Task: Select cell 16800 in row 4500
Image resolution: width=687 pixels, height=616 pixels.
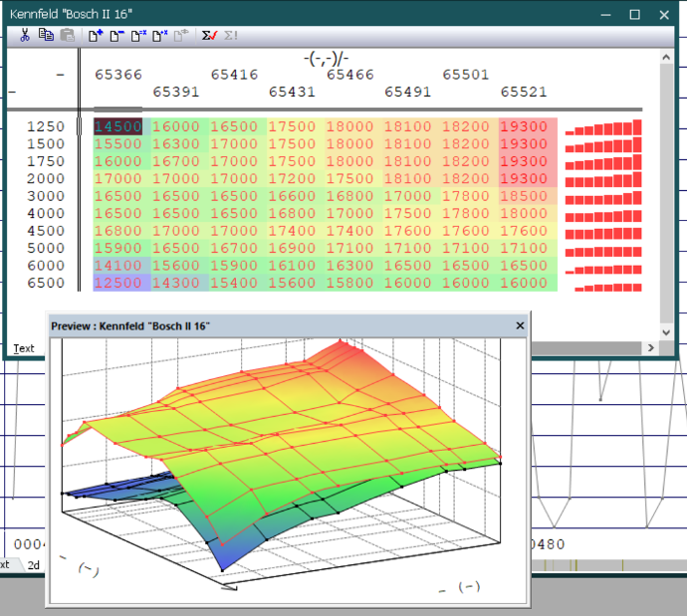Action: tap(117, 231)
